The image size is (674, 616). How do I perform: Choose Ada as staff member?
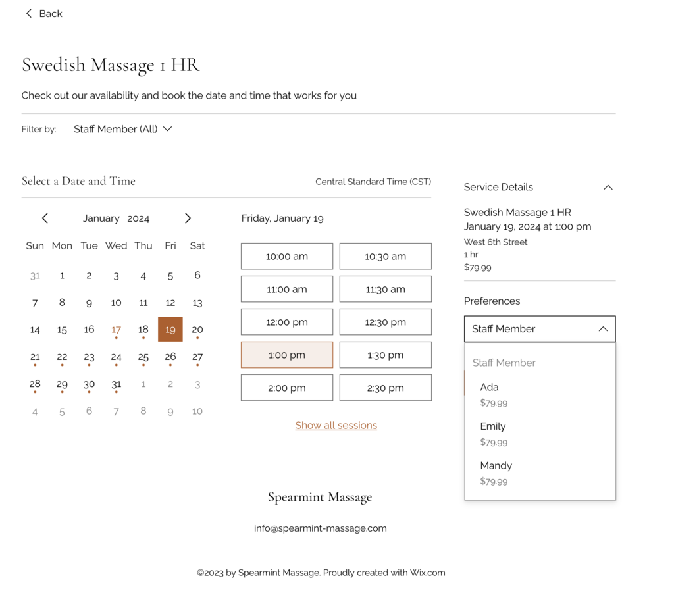click(540, 395)
